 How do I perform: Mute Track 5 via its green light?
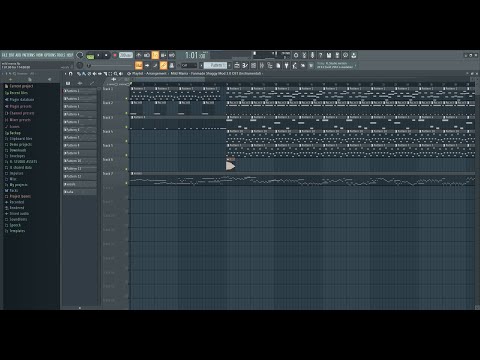126,155
